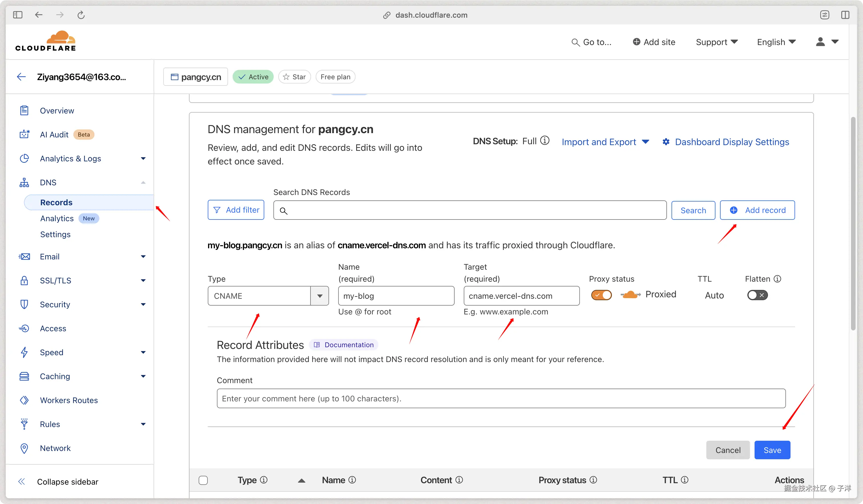Click the Flatten info icon
The image size is (863, 504).
click(x=777, y=279)
